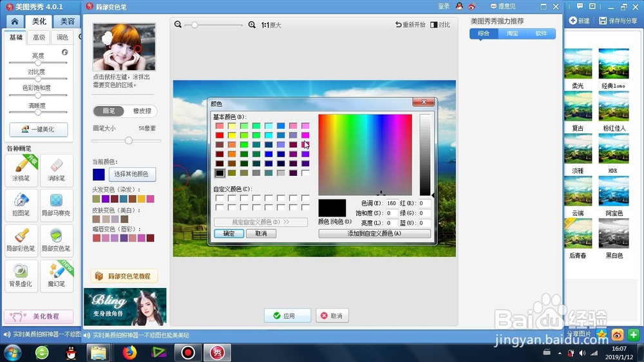Select the 软件 recommendation tab
This screenshot has height=362, width=644.
[x=541, y=33]
